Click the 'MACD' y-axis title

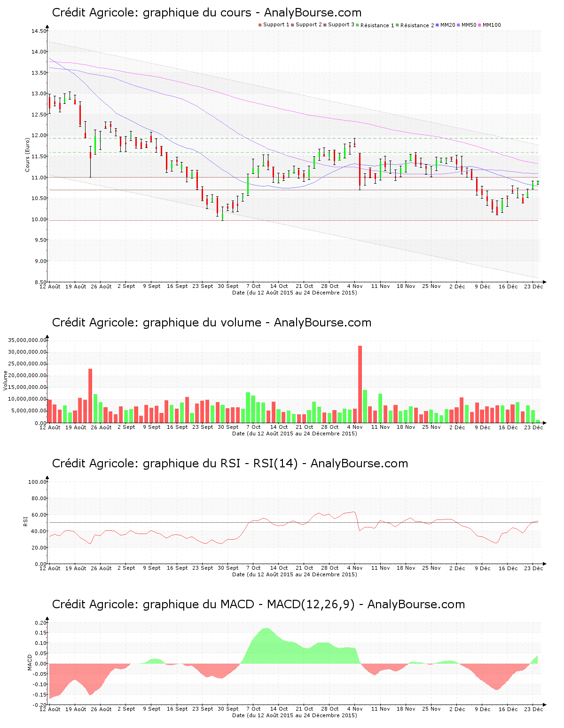pos(30,662)
